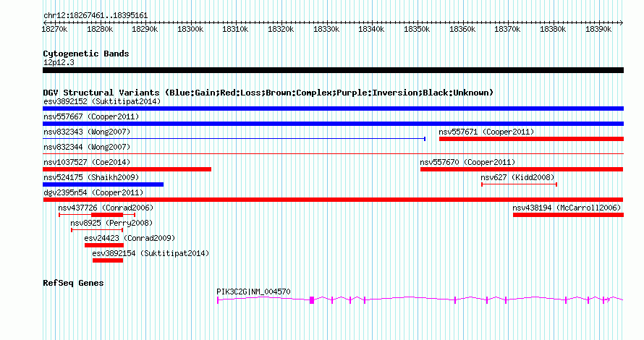The image size is (644, 340).
Task: Select the black 12p12.3 cytogenetic band bar
Action: point(333,70)
